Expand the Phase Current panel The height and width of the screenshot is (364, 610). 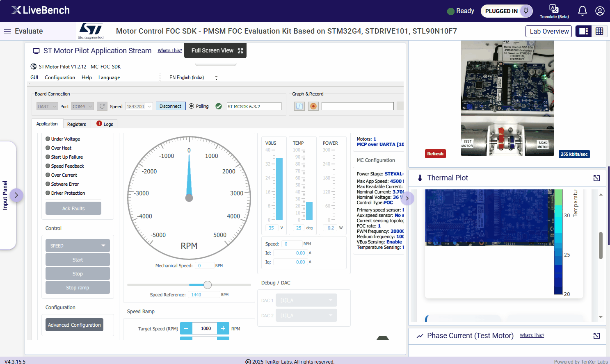pyautogui.click(x=596, y=336)
